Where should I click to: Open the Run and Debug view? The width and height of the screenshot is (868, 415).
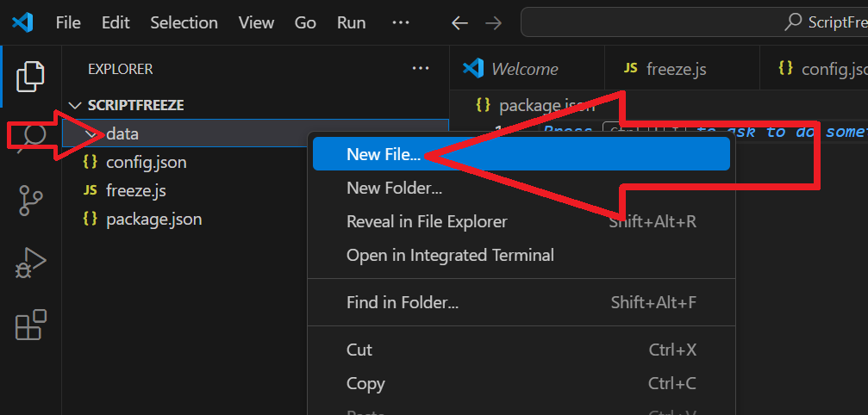(30, 263)
